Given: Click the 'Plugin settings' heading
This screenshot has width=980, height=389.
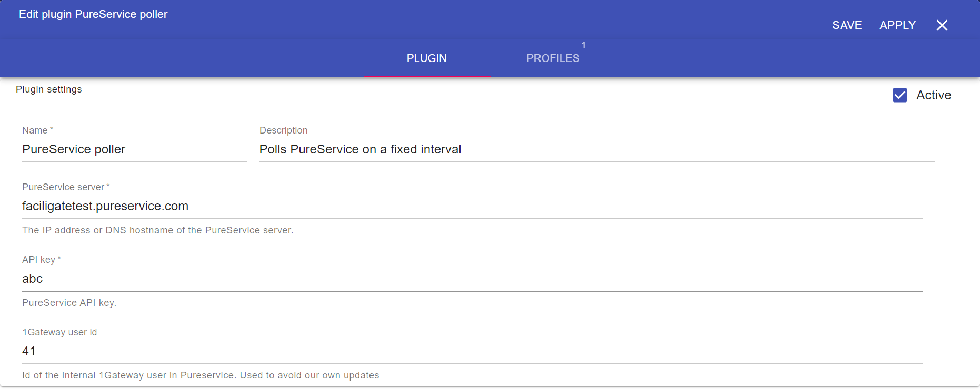Looking at the screenshot, I should click(49, 89).
